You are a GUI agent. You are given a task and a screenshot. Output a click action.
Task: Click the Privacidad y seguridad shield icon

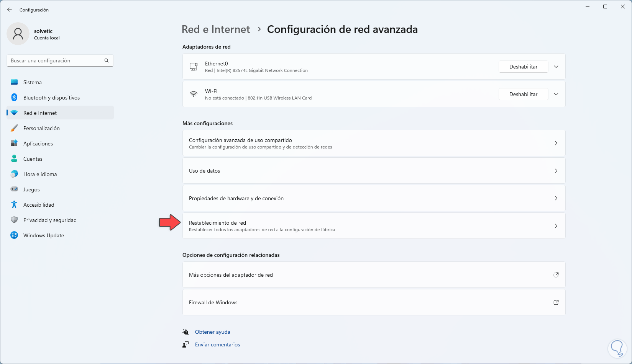14,220
